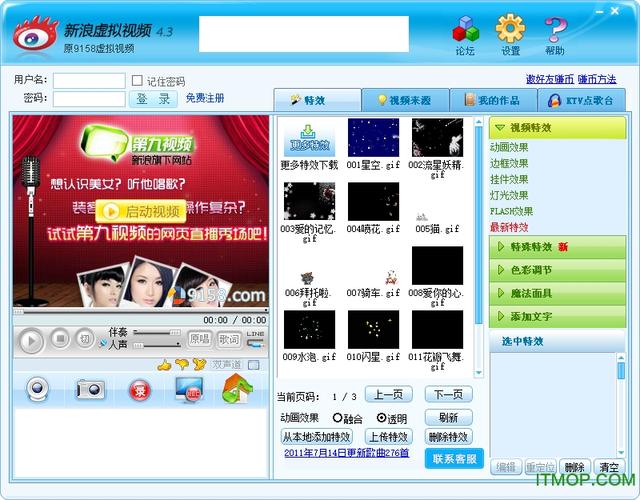Enable the remember password (记住密码) checkbox
Viewport: 640px width, 500px height.
pyautogui.click(x=138, y=80)
